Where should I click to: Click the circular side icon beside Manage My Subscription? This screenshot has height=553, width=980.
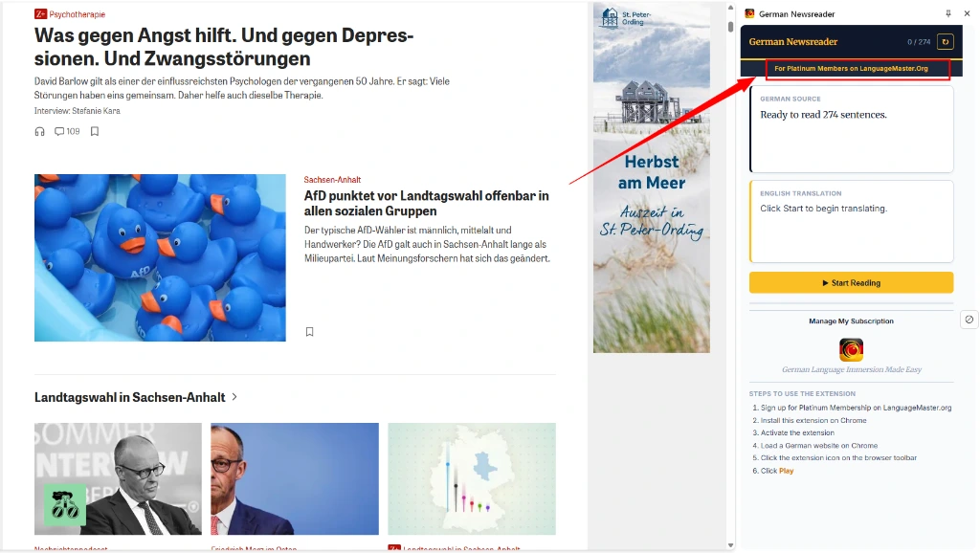(x=969, y=320)
